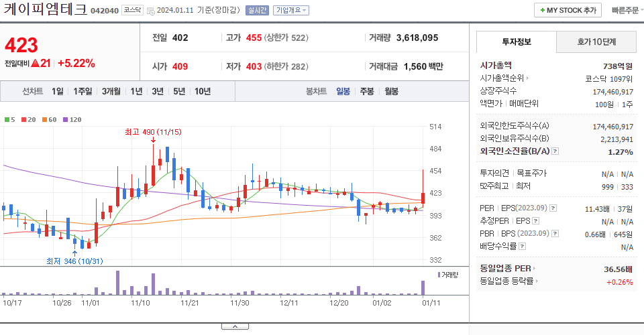
Task: Click the 시가 409 value
Action: pyautogui.click(x=180, y=66)
